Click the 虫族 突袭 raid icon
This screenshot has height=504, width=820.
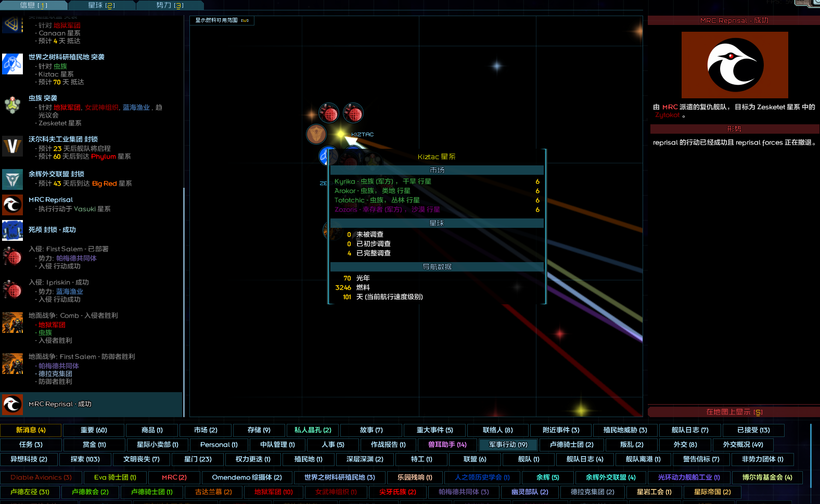click(x=12, y=105)
